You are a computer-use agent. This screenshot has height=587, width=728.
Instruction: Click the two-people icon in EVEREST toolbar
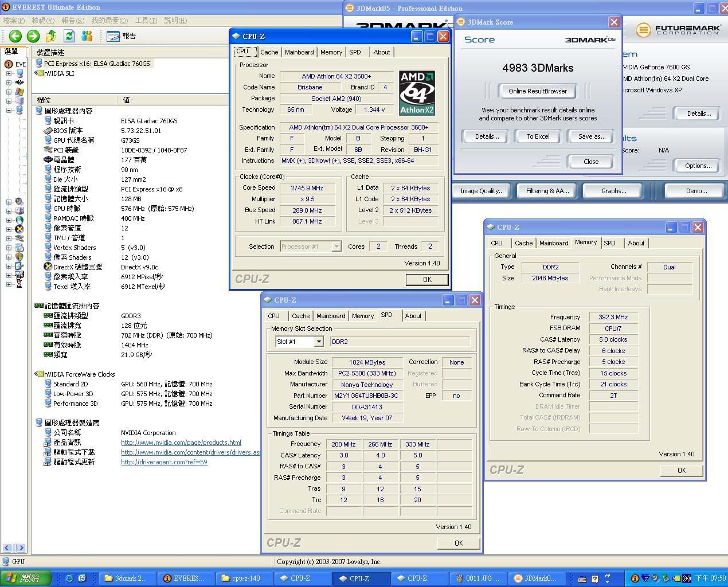tap(87, 36)
